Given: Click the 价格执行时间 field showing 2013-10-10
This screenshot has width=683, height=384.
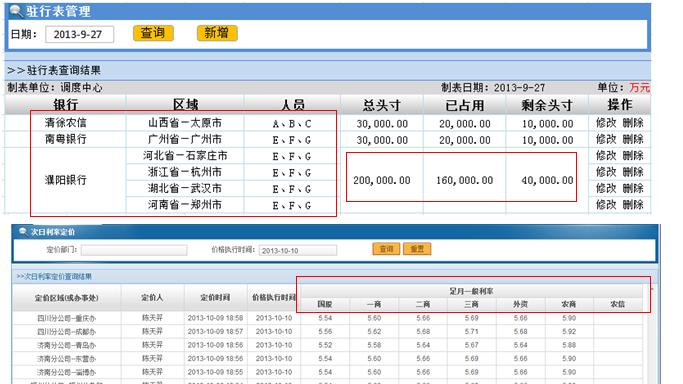Looking at the screenshot, I should (x=298, y=250).
